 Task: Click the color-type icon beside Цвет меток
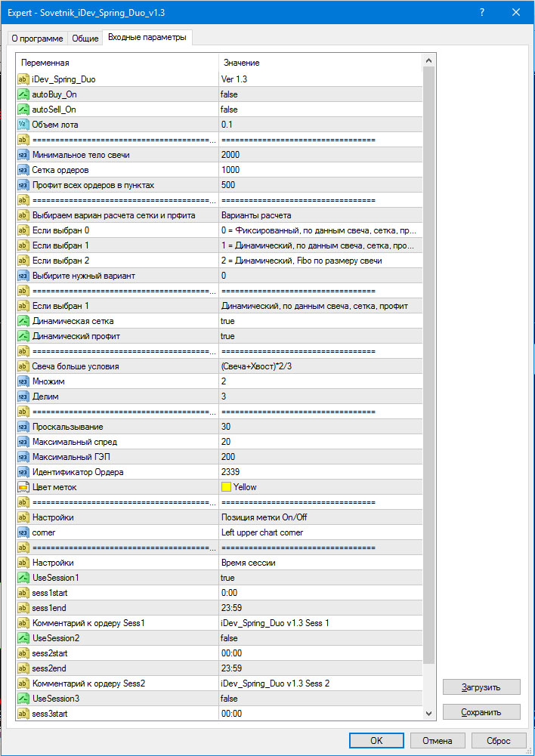pos(23,487)
